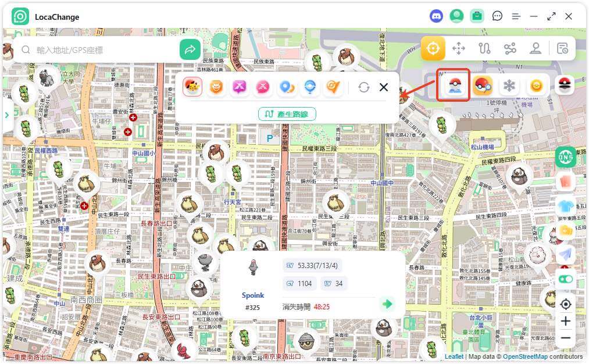Close the Pokemon filter panel
589x364 pixels.
[384, 87]
